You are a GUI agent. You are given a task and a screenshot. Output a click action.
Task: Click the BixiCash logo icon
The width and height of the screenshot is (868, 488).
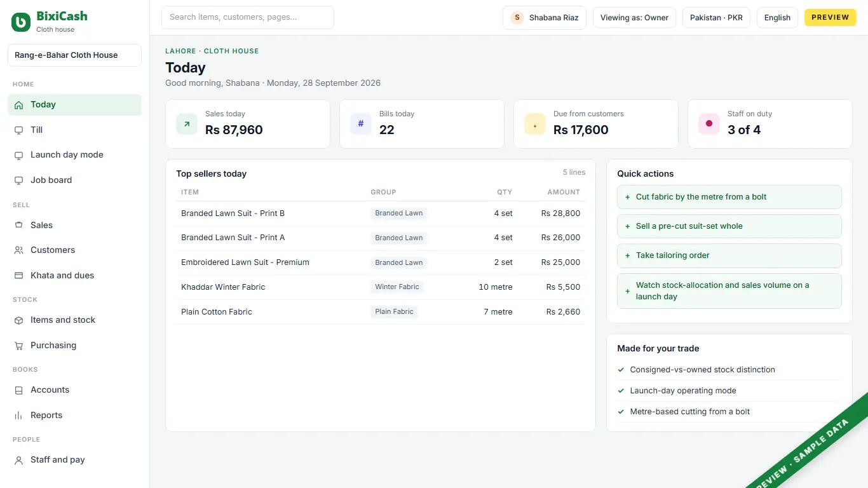(x=21, y=22)
